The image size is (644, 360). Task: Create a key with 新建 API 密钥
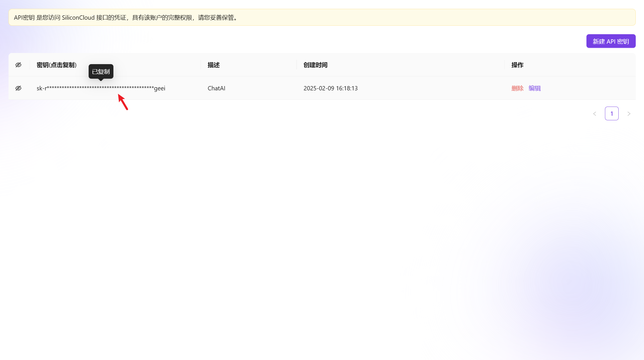click(x=611, y=41)
